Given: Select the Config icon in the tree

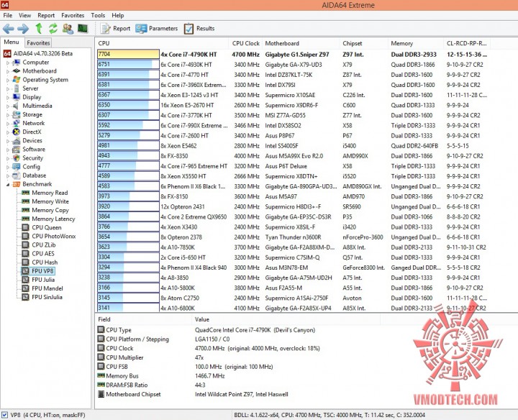Looking at the screenshot, I should point(16,167).
